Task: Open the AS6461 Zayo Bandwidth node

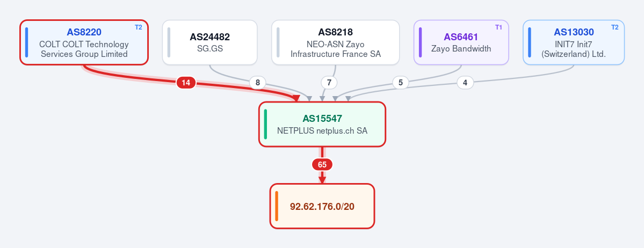Action: [461, 42]
